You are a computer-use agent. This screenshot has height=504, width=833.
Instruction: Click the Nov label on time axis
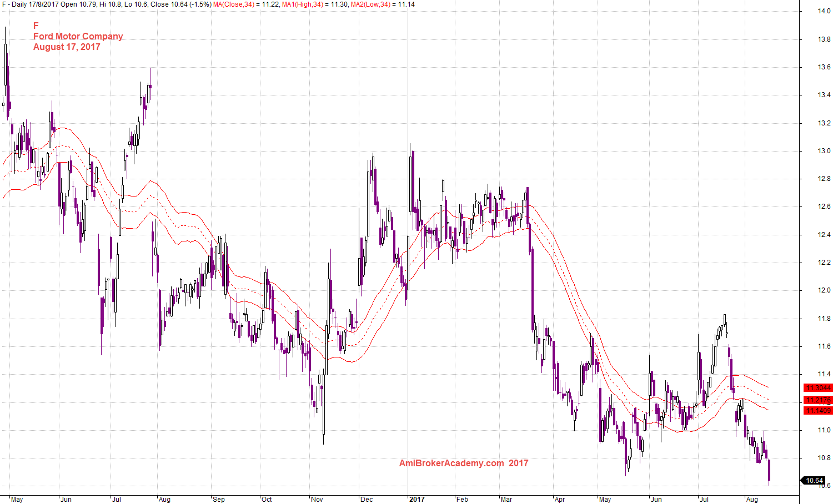317,500
